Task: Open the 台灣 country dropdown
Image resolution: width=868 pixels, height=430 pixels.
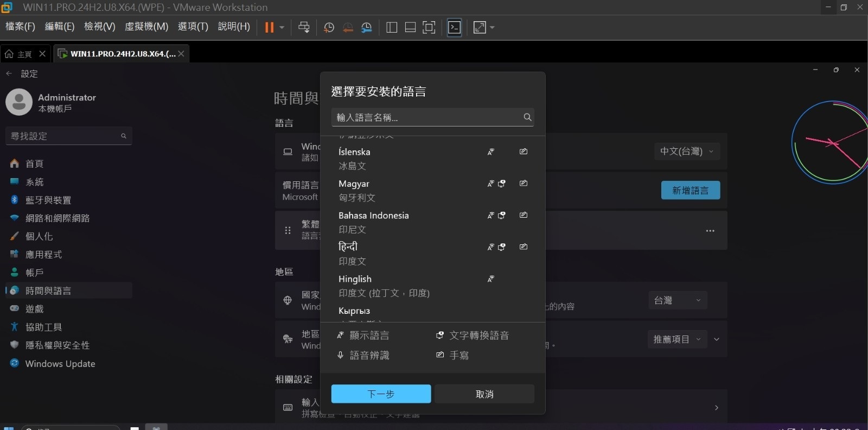Action: (678, 300)
